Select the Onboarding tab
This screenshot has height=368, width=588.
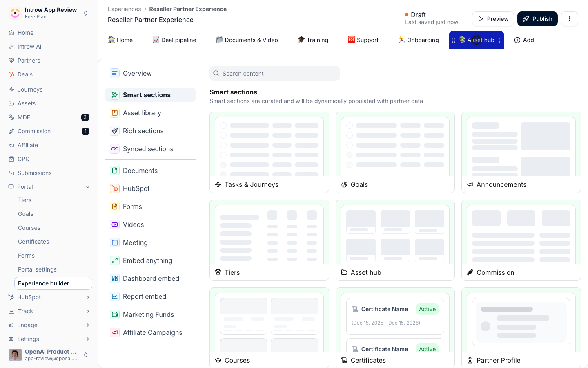pos(419,40)
